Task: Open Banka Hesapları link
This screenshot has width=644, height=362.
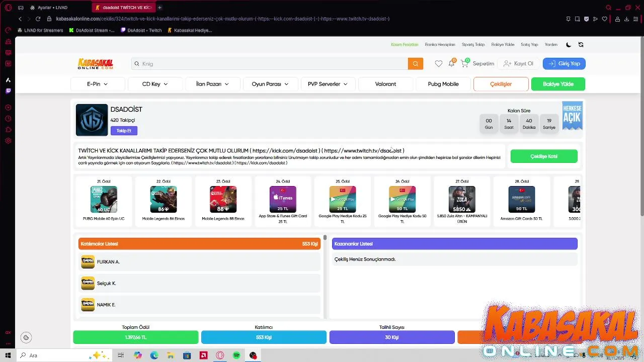Action: (440, 45)
